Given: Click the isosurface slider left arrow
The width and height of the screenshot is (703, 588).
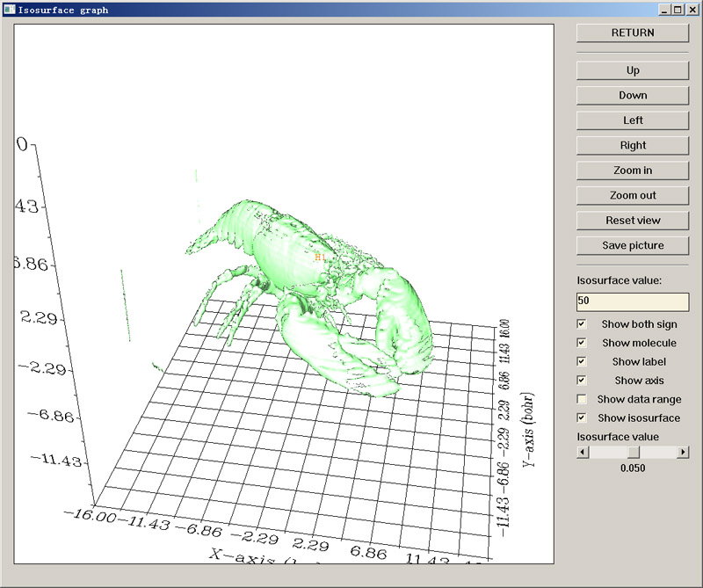Looking at the screenshot, I should [x=583, y=452].
